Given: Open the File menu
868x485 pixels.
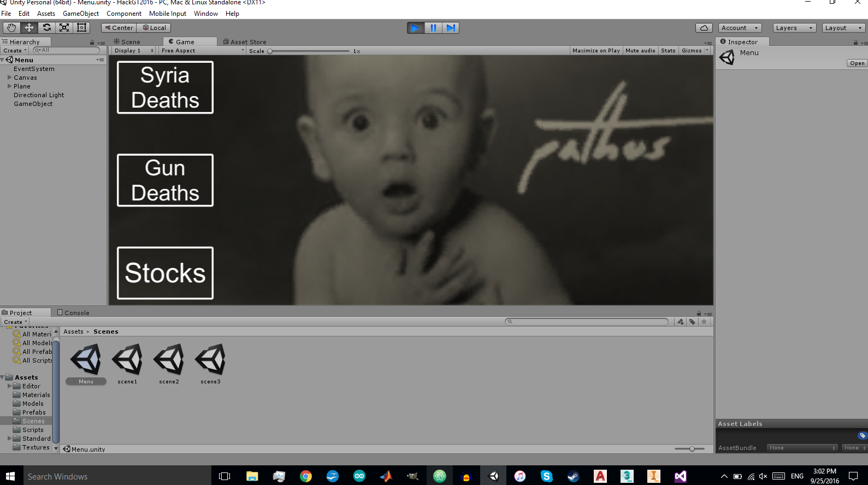Looking at the screenshot, I should tap(6, 14).
